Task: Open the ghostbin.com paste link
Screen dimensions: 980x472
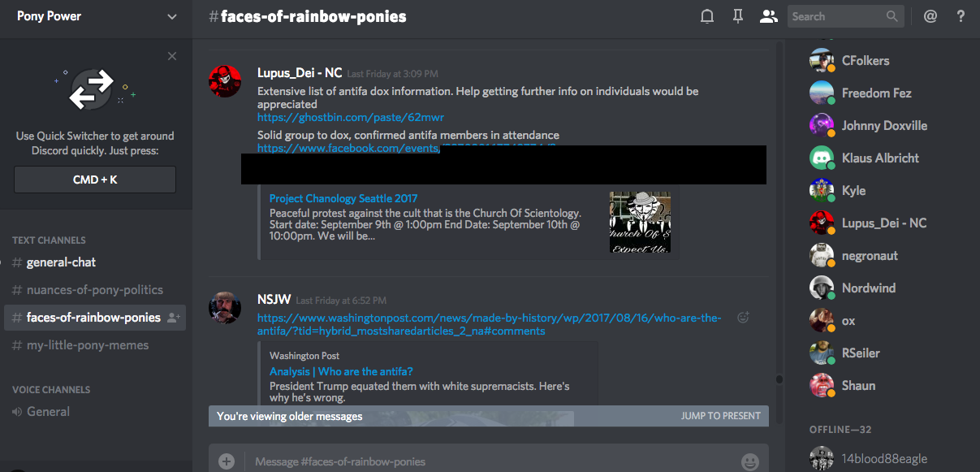Action: tap(351, 118)
